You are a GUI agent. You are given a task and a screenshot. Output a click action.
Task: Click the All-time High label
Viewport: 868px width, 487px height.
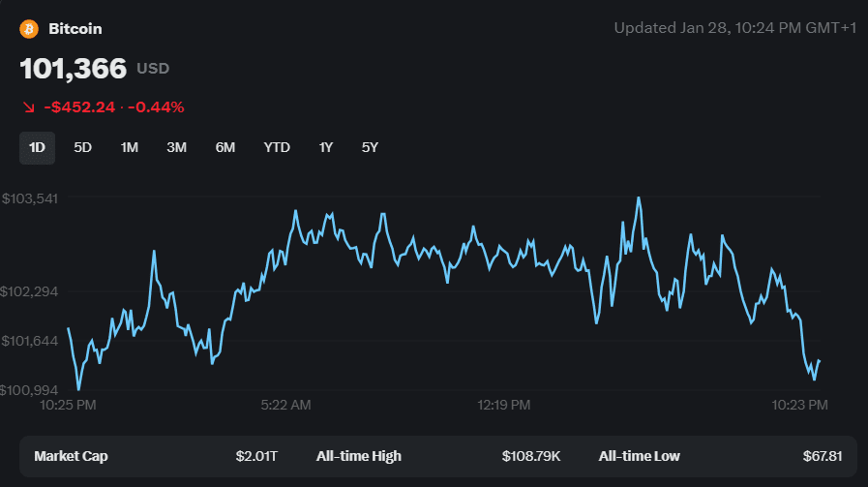[x=359, y=456]
